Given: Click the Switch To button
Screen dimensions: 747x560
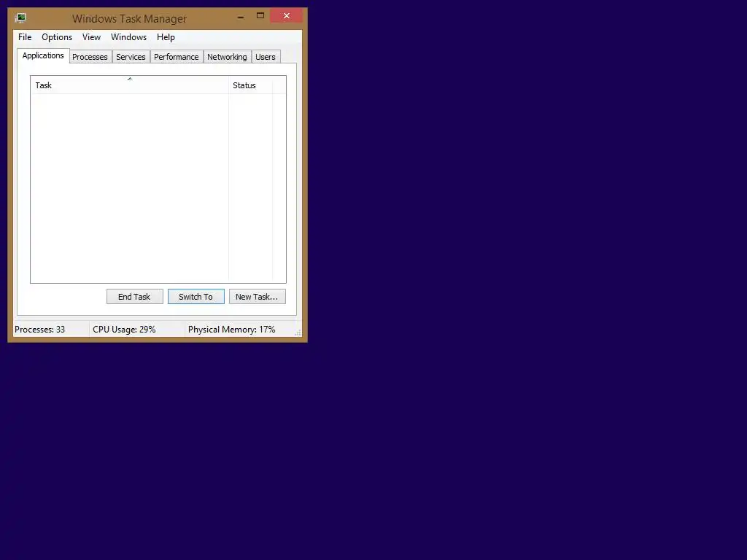Looking at the screenshot, I should (x=196, y=297).
